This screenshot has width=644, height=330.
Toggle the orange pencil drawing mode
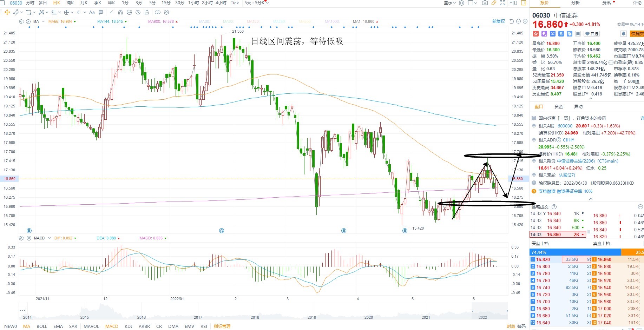pos(494,3)
